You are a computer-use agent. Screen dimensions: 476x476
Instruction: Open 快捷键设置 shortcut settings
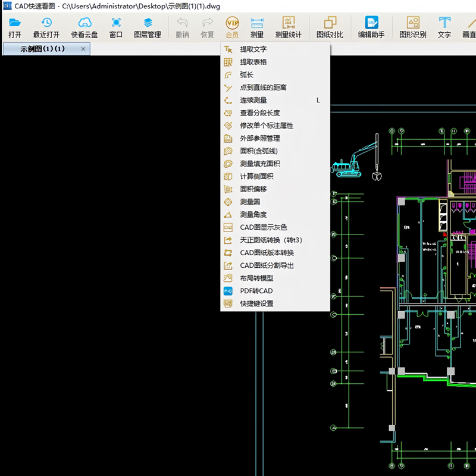pos(256,303)
